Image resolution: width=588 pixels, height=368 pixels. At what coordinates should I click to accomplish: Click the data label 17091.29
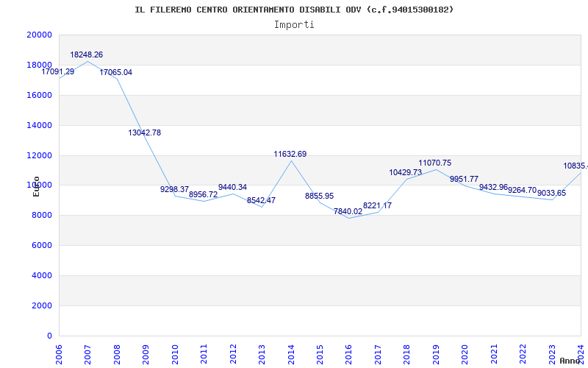[x=58, y=71]
